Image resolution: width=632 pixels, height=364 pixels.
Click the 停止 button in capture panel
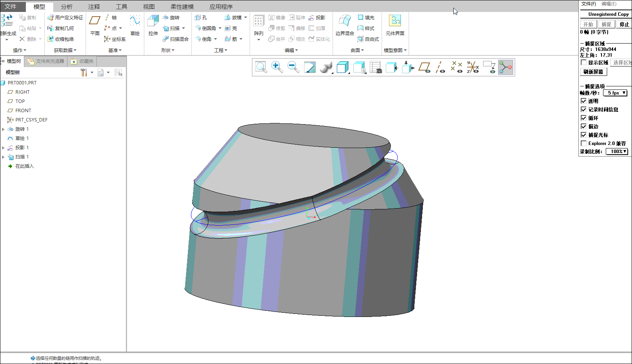624,24
